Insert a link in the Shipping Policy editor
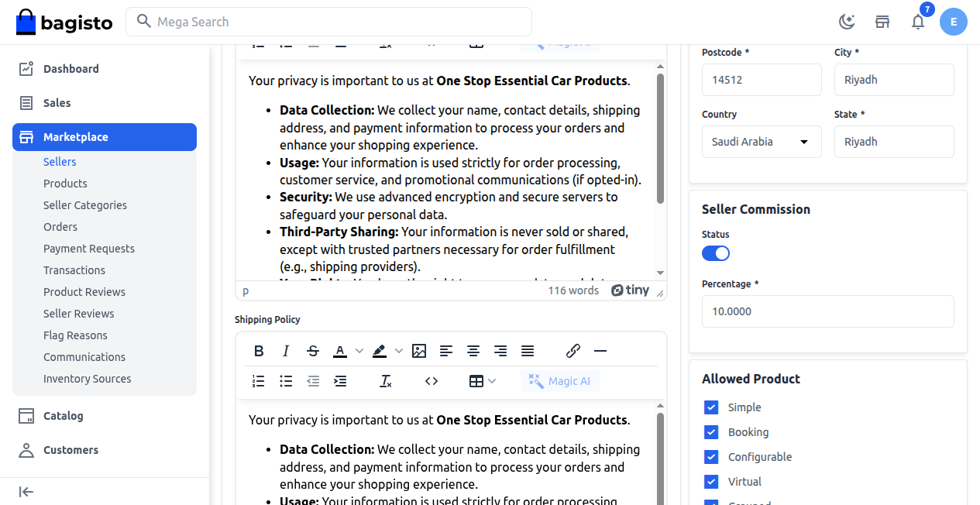Image resolution: width=980 pixels, height=505 pixels. click(x=573, y=351)
